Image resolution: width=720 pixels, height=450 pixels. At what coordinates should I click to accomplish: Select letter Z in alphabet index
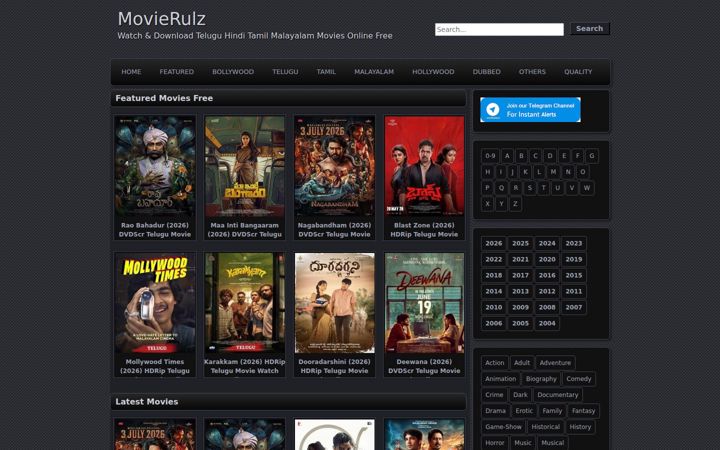click(515, 204)
